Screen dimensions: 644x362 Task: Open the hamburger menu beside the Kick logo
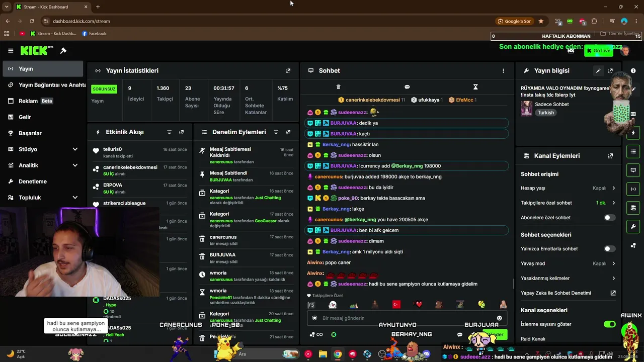[x=11, y=51]
